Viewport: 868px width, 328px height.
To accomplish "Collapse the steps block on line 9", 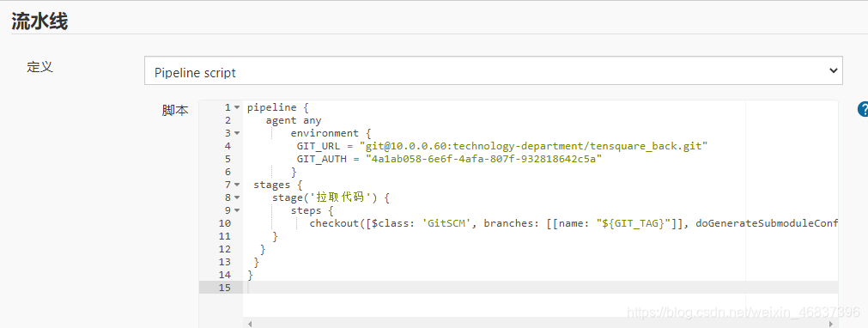I will (237, 210).
